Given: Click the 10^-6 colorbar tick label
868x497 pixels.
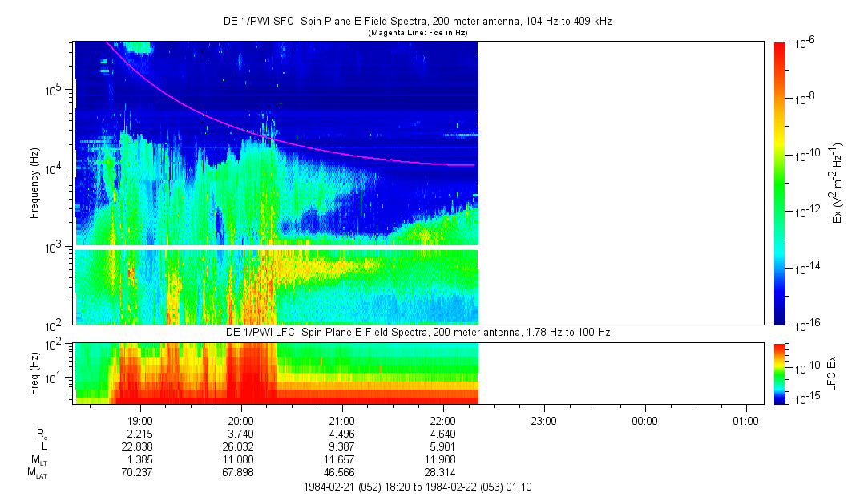Looking at the screenshot, I should click(805, 45).
